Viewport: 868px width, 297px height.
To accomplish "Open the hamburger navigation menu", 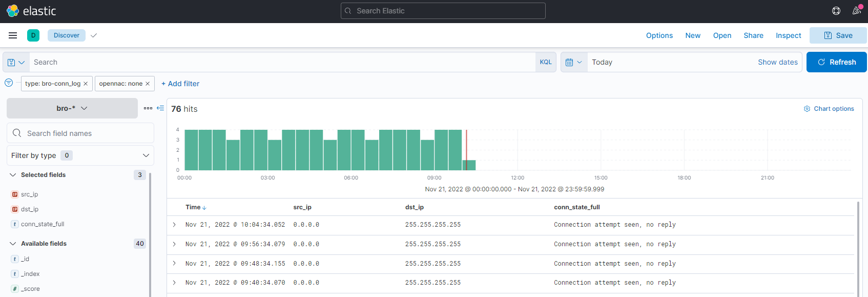I will pos(13,35).
